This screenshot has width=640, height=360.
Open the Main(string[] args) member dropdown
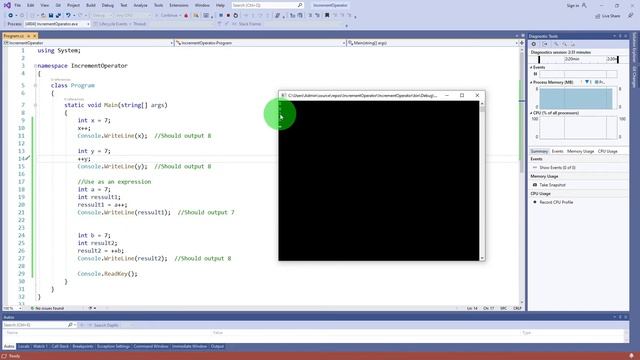pos(433,43)
